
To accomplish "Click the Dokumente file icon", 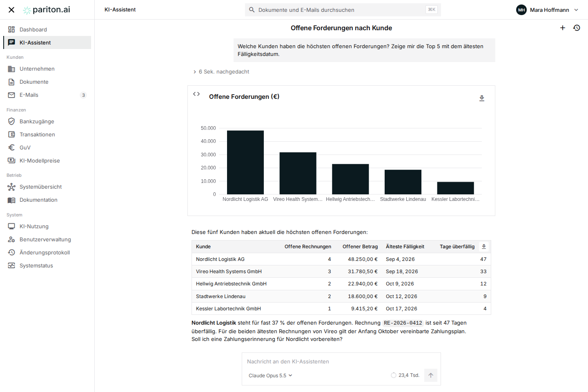I will 11,82.
